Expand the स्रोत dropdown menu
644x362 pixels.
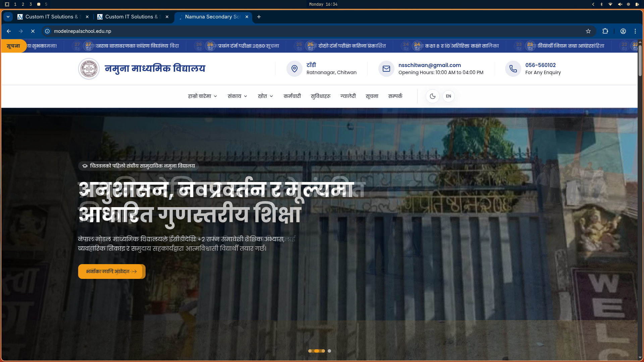[265, 96]
